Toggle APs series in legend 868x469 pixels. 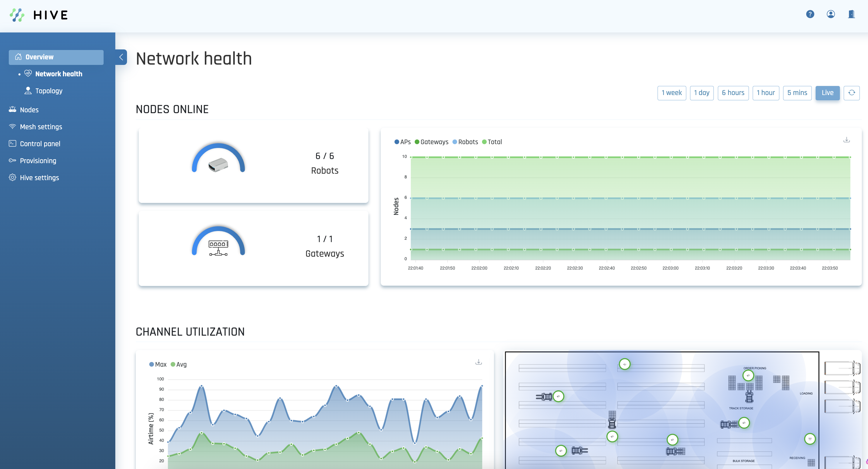click(x=402, y=142)
